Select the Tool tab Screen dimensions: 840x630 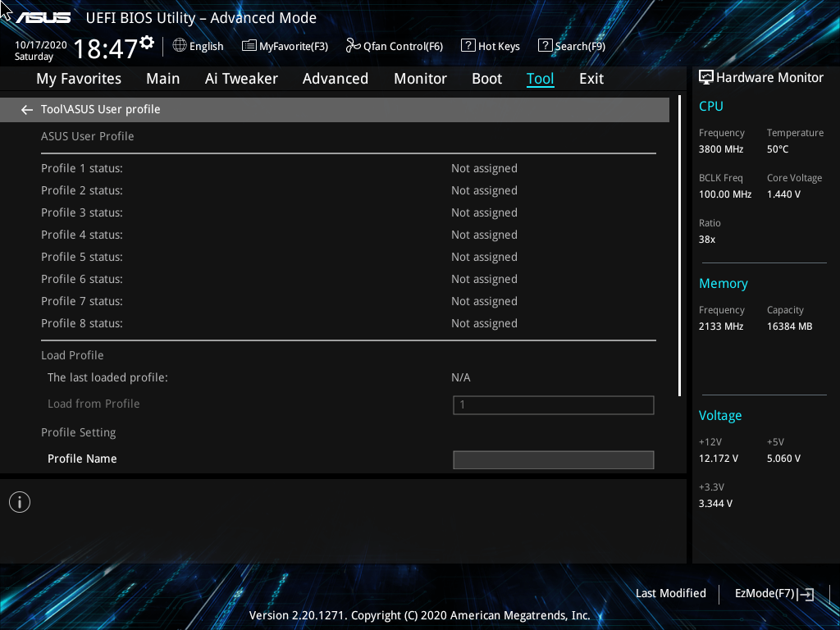pos(540,79)
